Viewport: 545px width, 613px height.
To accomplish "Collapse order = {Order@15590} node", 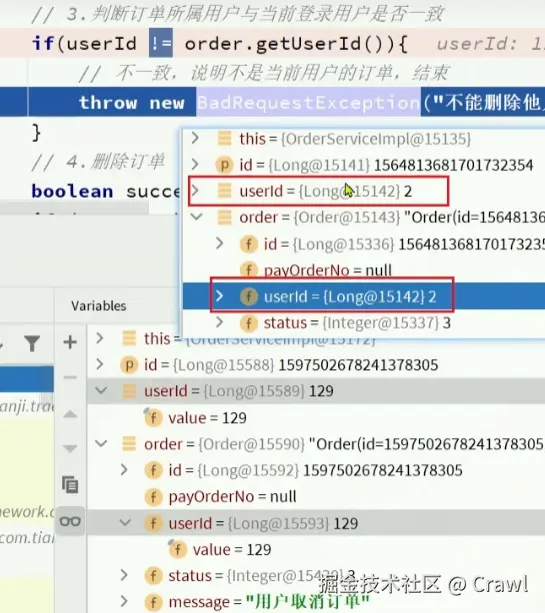I will (101, 443).
